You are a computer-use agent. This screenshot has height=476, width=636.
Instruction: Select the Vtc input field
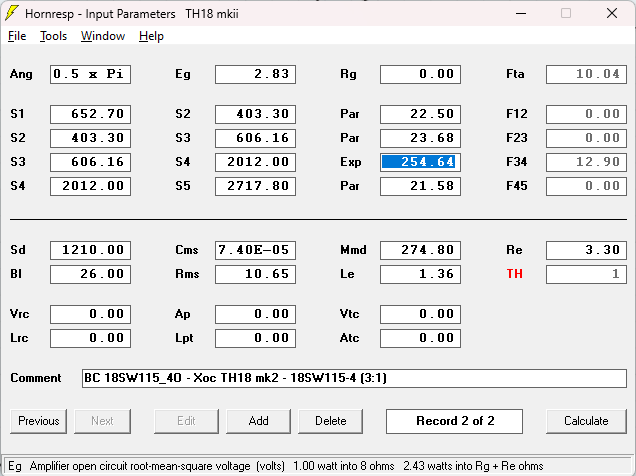coord(420,314)
